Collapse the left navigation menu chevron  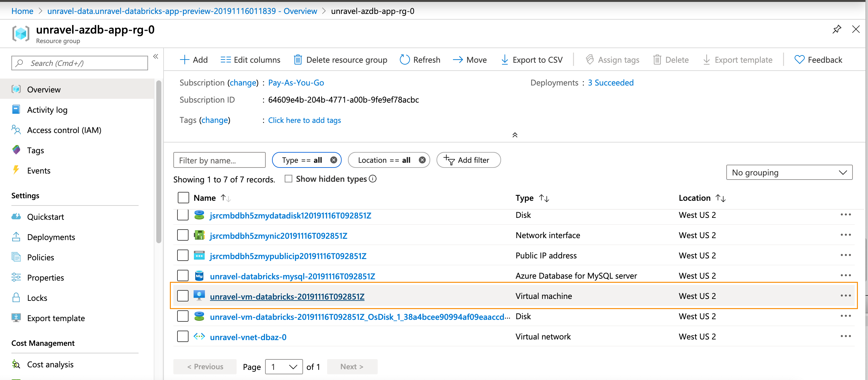[x=156, y=56]
